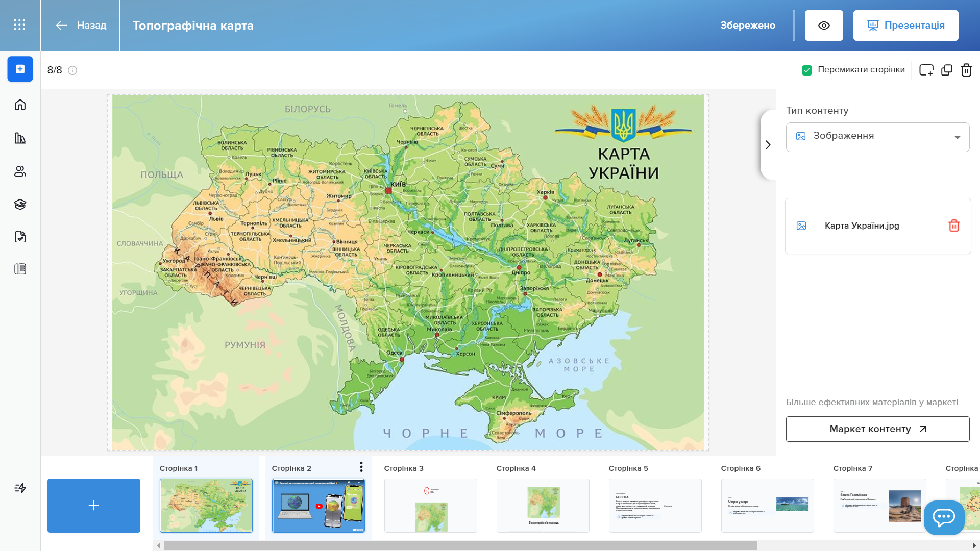Select the Сторінка 4 thumbnail

(x=543, y=506)
